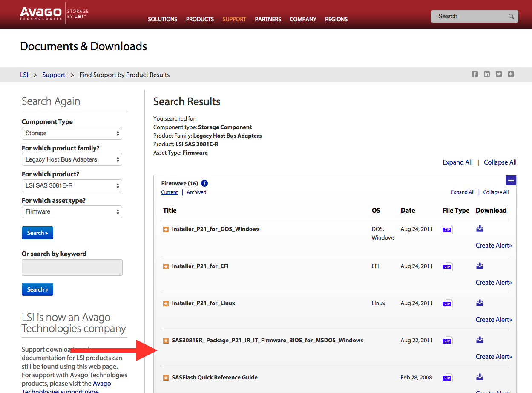The image size is (532, 393).
Task: Collapse the Firmware section with minus button
Action: pyautogui.click(x=511, y=180)
